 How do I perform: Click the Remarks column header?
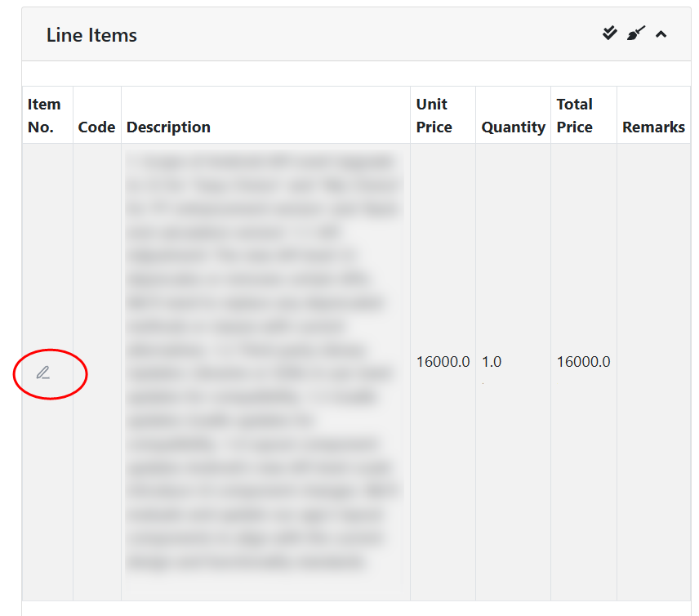653,127
